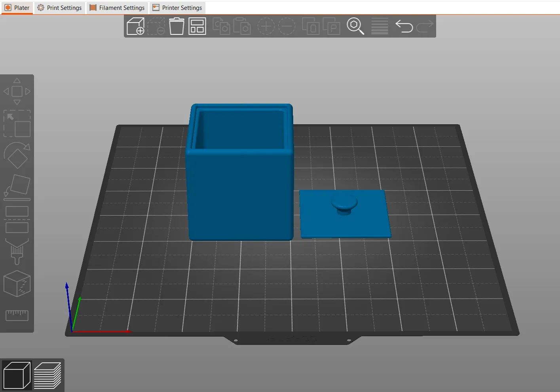Activate the Rotate gizmo tool
Image resolution: width=560 pixels, height=392 pixels.
(17, 155)
